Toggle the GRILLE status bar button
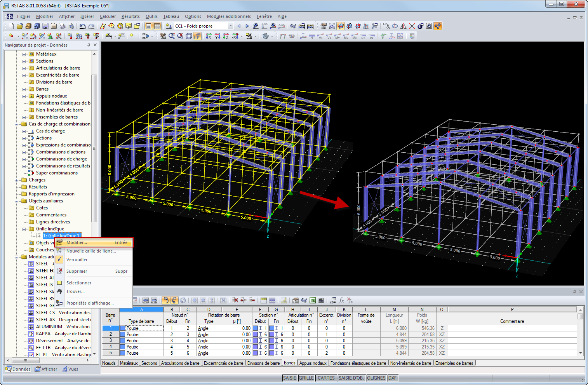 click(x=306, y=378)
